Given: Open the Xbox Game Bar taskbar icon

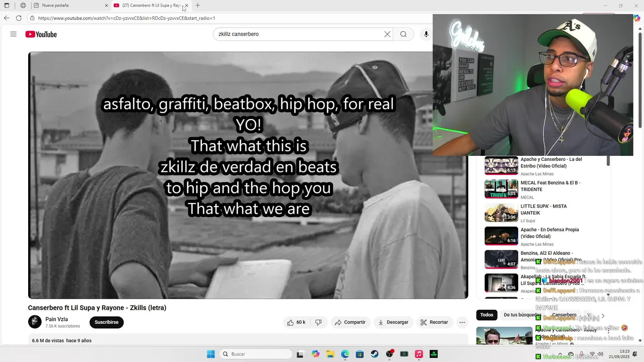Looking at the screenshot, I should pos(404,354).
